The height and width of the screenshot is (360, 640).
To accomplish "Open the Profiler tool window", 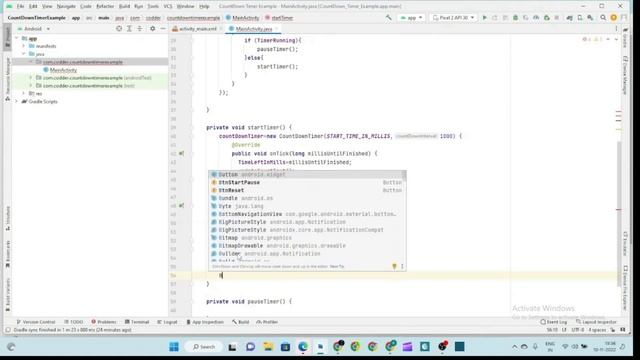I will coord(267,322).
